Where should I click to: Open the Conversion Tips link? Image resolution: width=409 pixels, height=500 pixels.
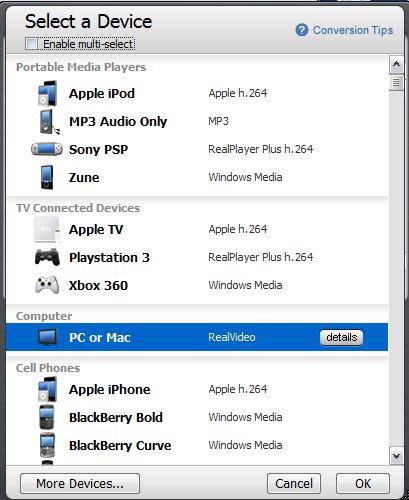coord(353,30)
